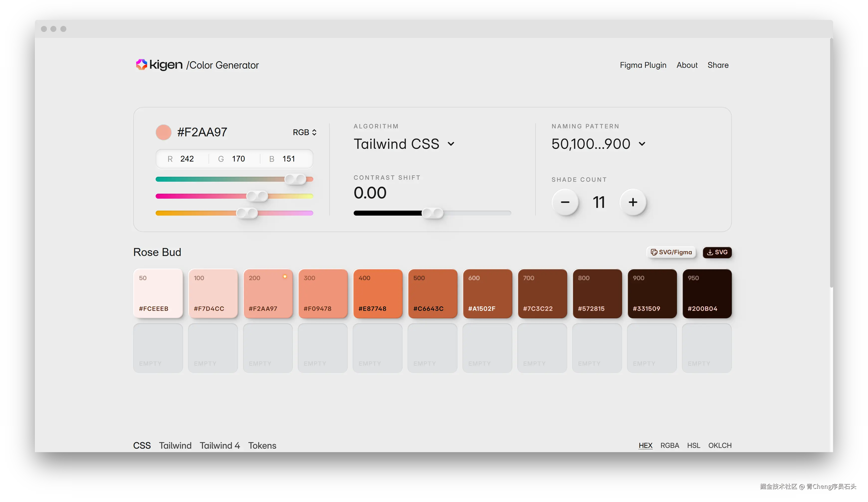868x502 pixels.
Task: Select HSL color format option
Action: point(693,445)
